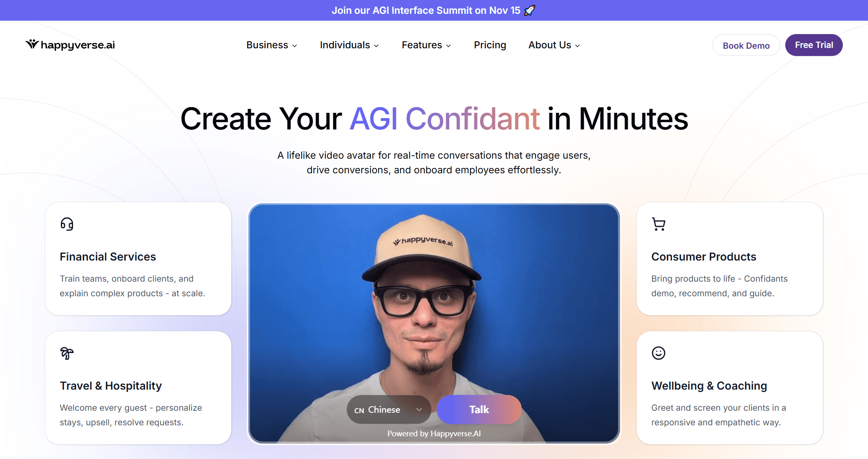Open the Features dropdown menu
This screenshot has width=868, height=459.
click(426, 45)
